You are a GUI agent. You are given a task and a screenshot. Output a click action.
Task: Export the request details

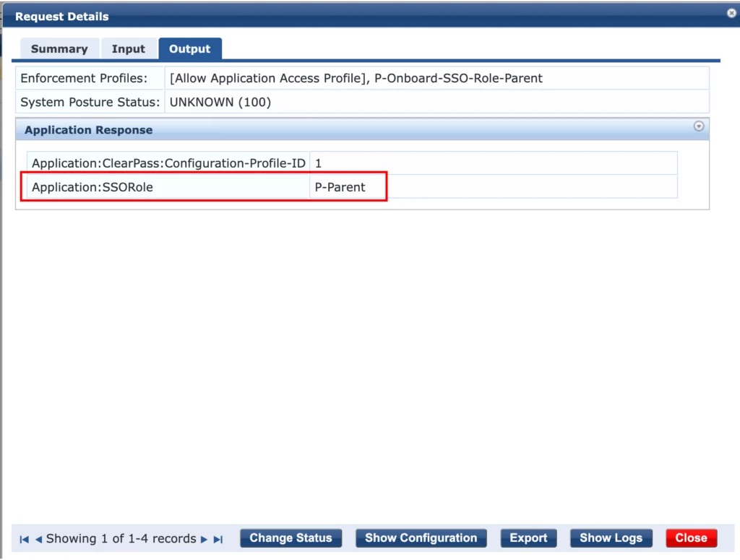(528, 538)
